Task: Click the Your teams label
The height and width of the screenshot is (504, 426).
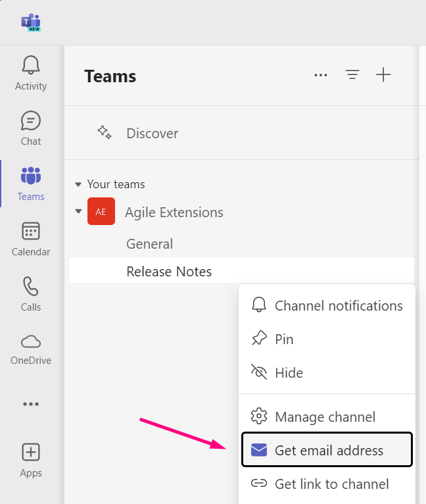Action: (x=116, y=184)
